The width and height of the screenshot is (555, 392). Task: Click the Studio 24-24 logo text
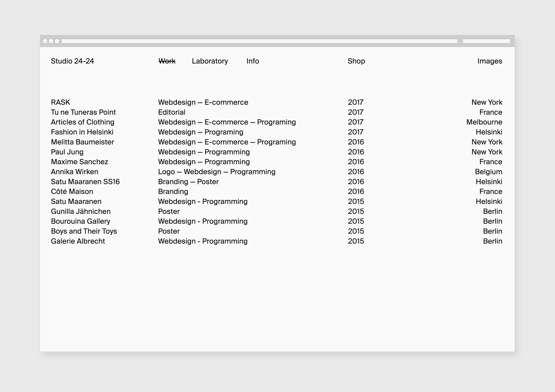(72, 61)
